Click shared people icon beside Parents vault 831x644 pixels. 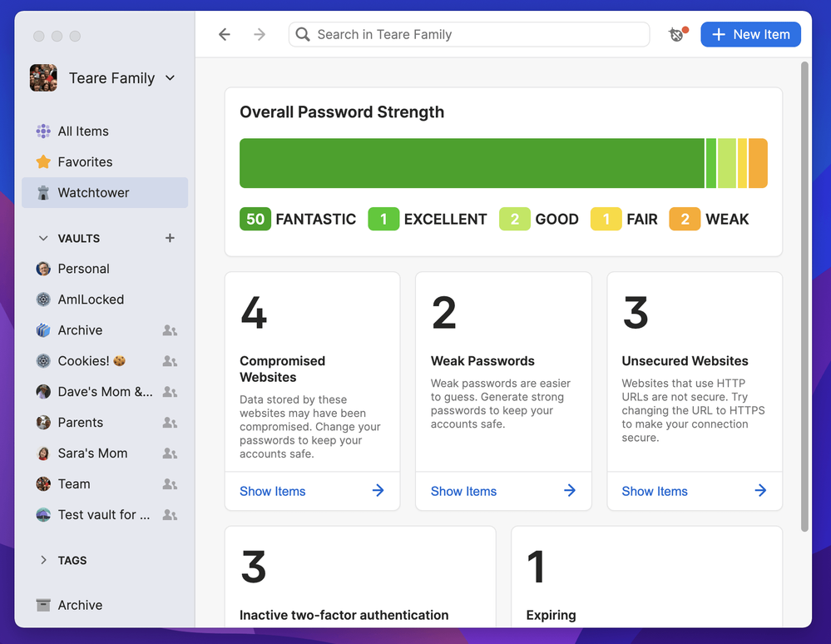[170, 423]
